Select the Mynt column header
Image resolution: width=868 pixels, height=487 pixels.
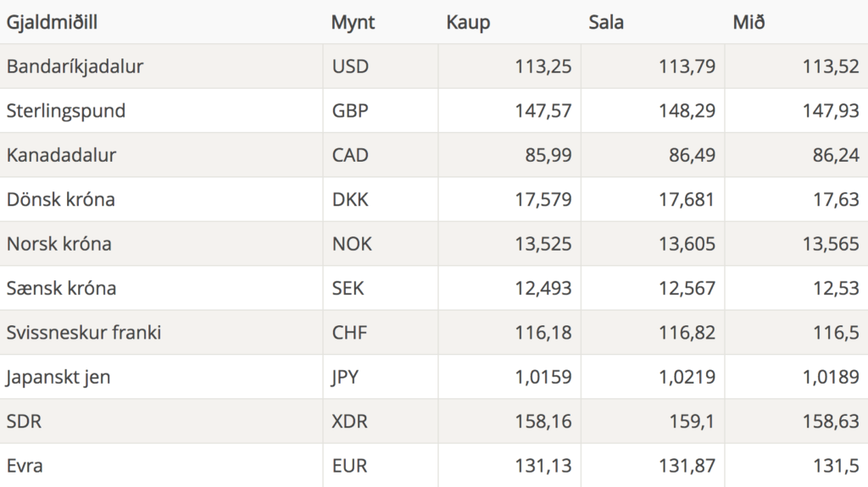pos(353,23)
